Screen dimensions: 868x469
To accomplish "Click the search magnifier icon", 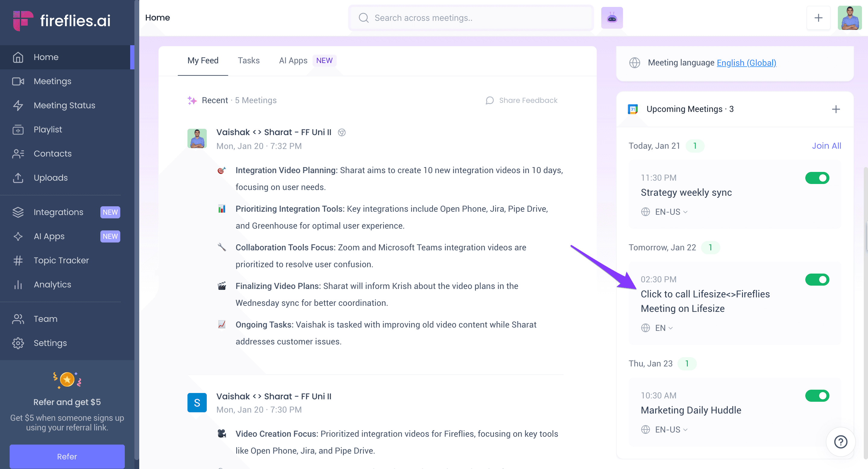I will [x=363, y=18].
